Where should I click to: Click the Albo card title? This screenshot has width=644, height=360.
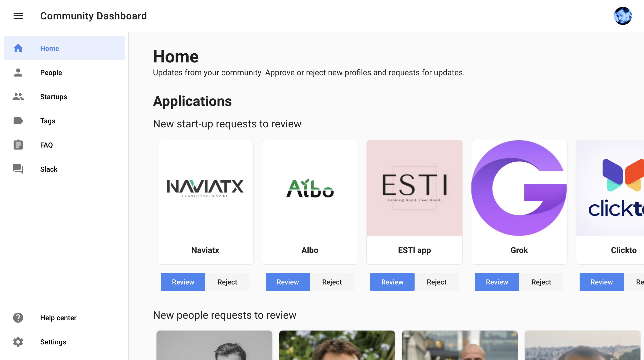(x=310, y=250)
